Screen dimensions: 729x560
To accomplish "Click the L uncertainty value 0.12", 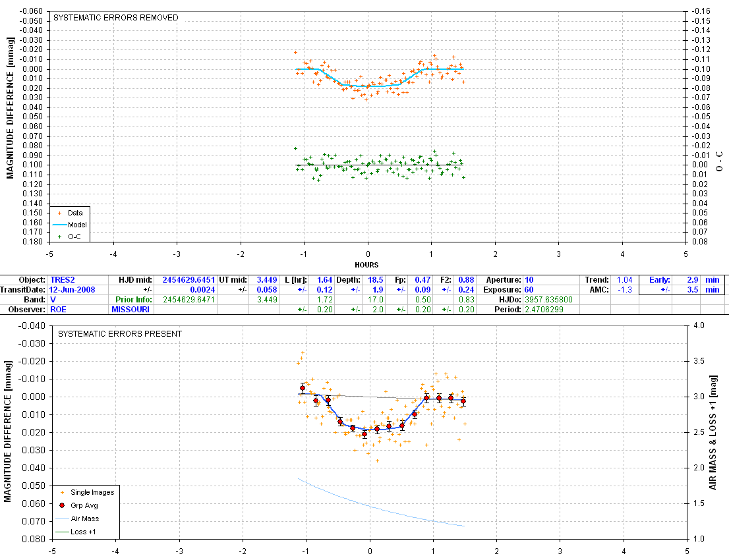I will coord(324,289).
